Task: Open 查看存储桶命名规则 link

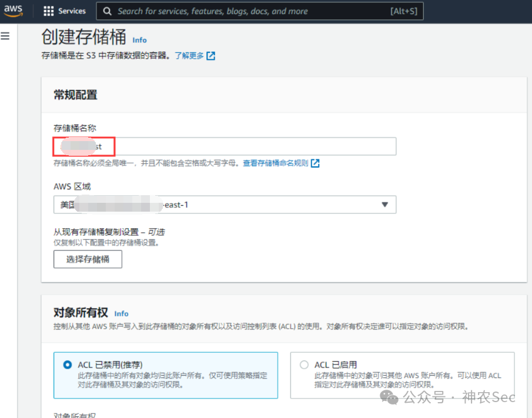Action: click(x=276, y=163)
